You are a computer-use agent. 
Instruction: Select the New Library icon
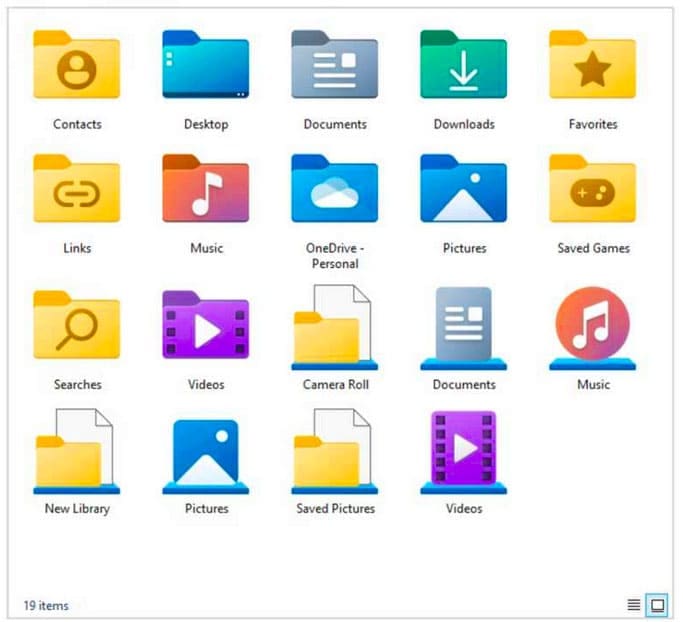click(77, 452)
